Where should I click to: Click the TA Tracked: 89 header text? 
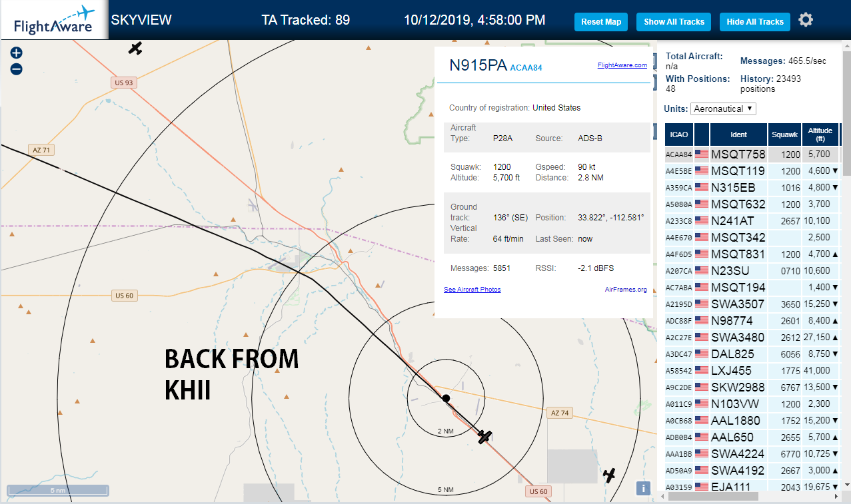(305, 20)
